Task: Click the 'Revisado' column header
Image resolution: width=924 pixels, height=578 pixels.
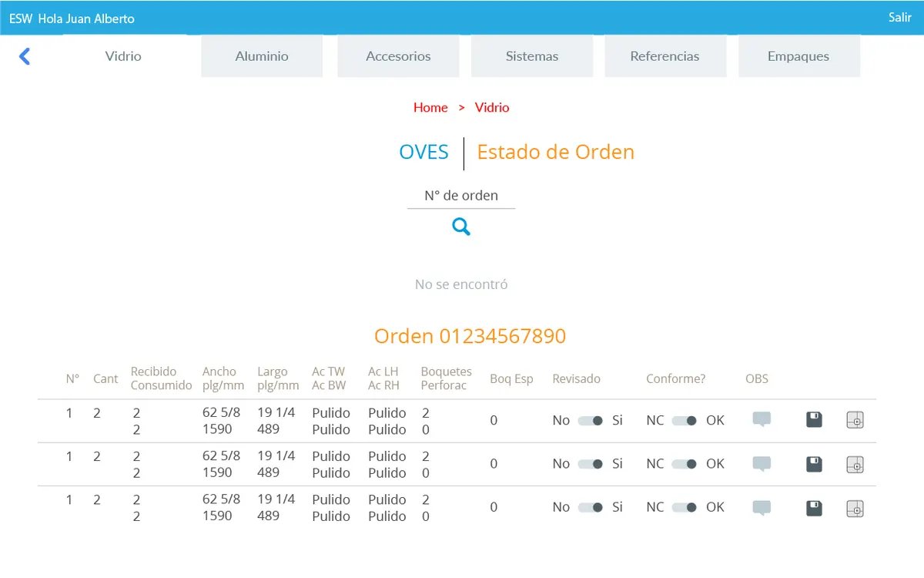Action: point(577,378)
